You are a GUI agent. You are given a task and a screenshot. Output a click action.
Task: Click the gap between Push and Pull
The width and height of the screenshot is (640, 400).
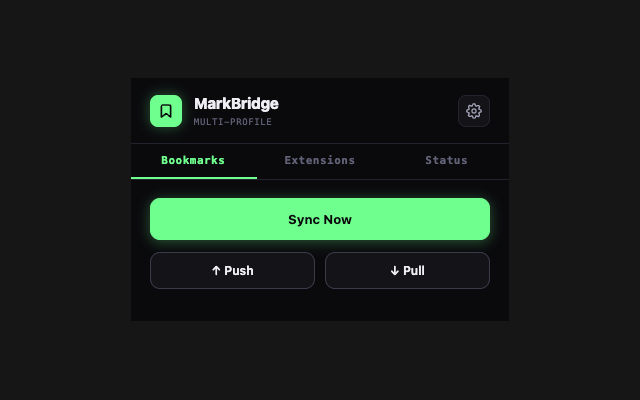[320, 271]
